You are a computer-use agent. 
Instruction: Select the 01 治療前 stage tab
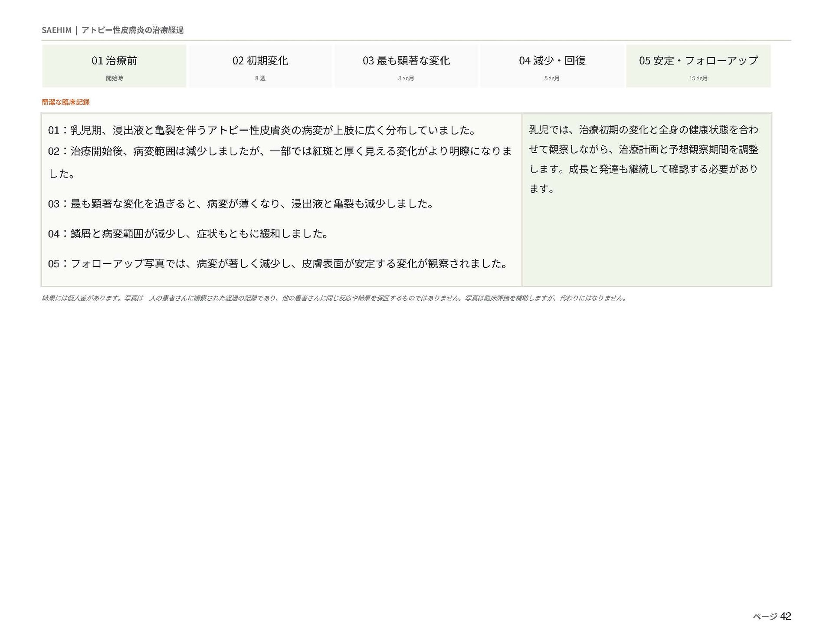click(114, 66)
